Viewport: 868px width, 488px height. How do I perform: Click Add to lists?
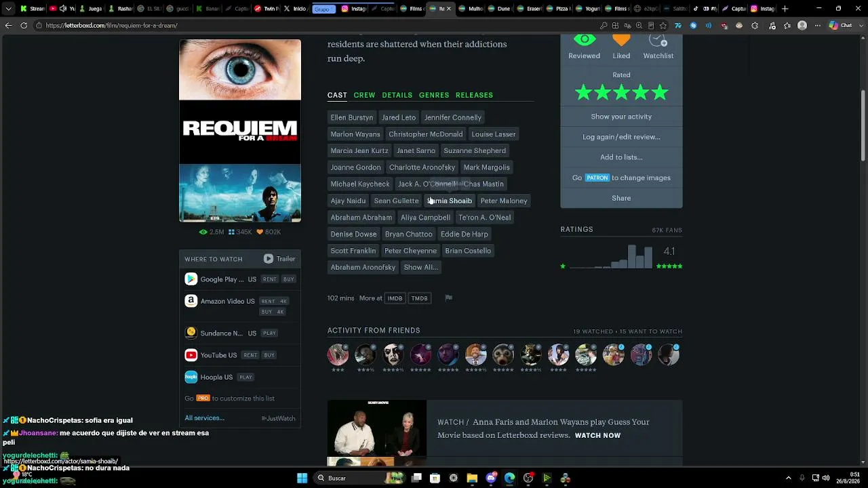[x=621, y=157]
